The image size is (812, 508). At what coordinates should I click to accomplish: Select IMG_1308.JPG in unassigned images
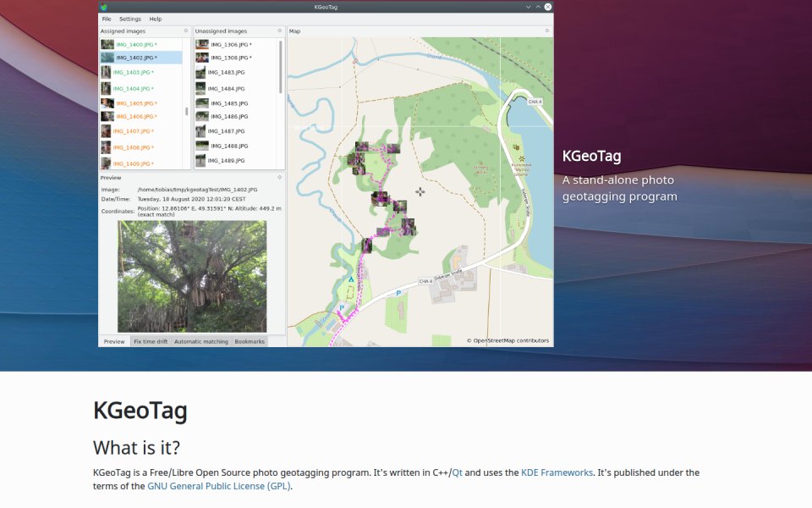(x=236, y=58)
